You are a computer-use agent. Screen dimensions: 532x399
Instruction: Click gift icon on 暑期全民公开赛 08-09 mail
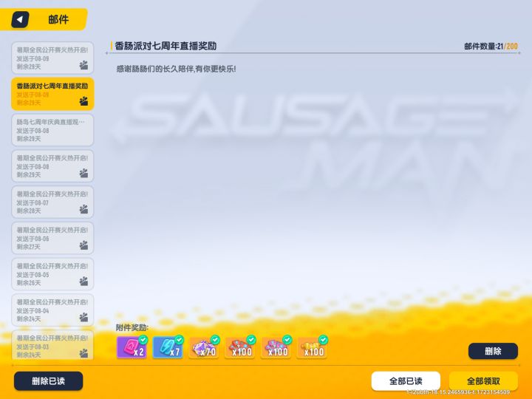83,65
